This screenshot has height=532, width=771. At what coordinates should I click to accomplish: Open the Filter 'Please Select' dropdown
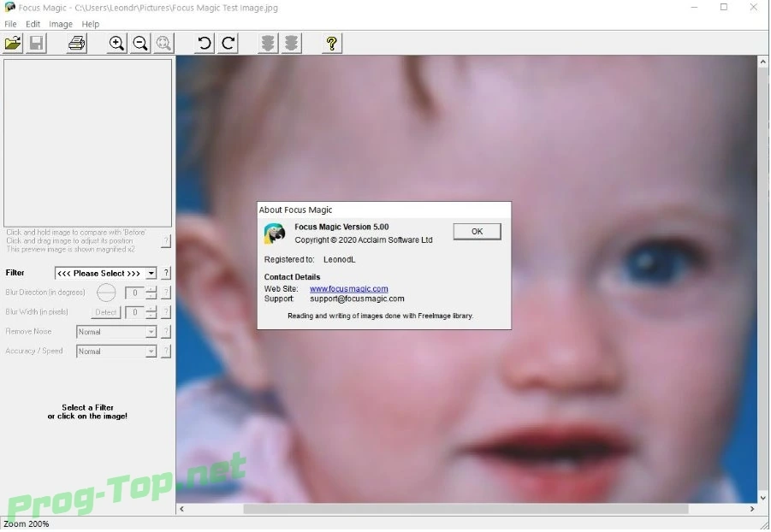click(106, 273)
